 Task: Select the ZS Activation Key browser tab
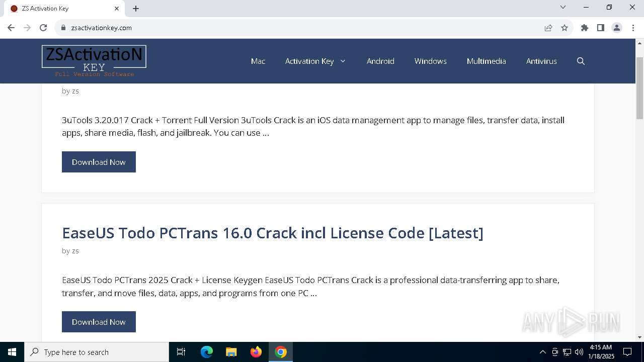coord(64,9)
